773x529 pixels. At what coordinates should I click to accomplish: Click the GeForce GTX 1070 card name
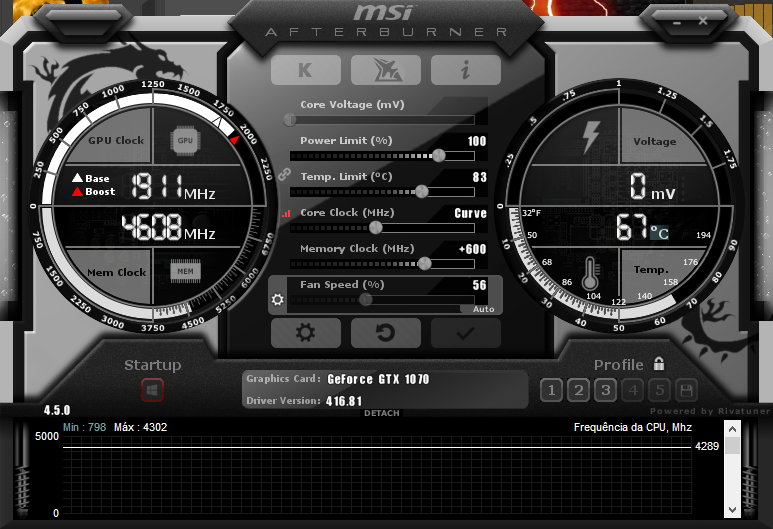click(x=378, y=379)
